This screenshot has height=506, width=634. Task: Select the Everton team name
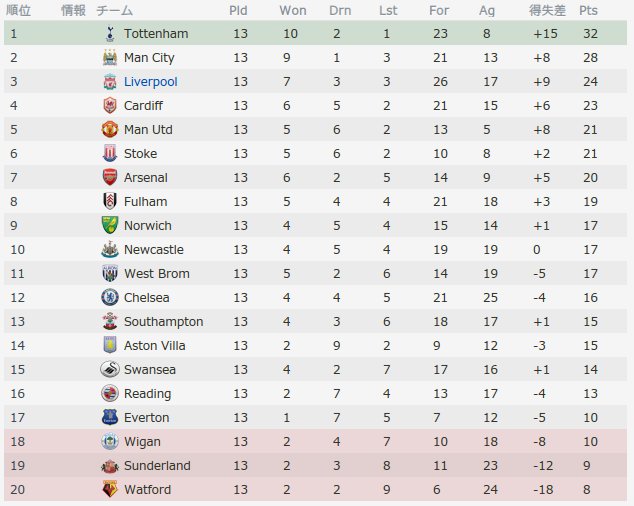click(x=146, y=417)
